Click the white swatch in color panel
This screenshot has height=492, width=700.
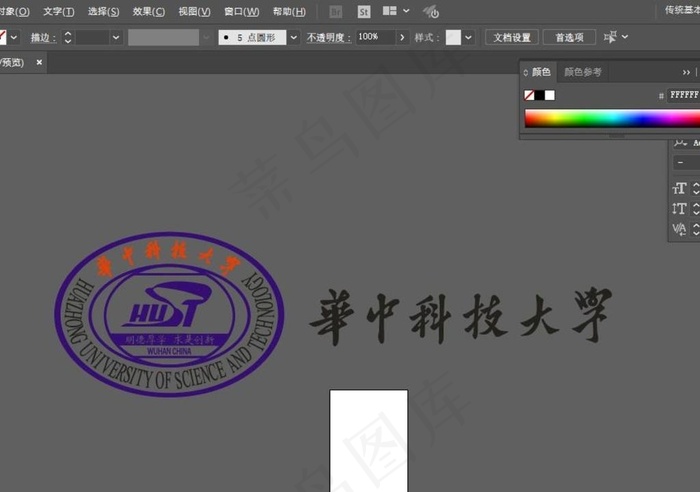[550, 95]
